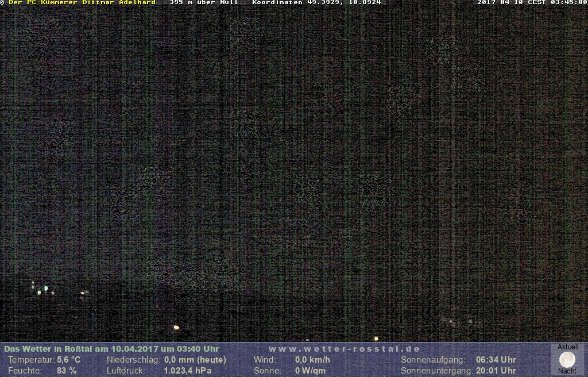Click the Luftdruck value 1.023,4 hPa
This screenshot has width=588, height=377.
[187, 371]
